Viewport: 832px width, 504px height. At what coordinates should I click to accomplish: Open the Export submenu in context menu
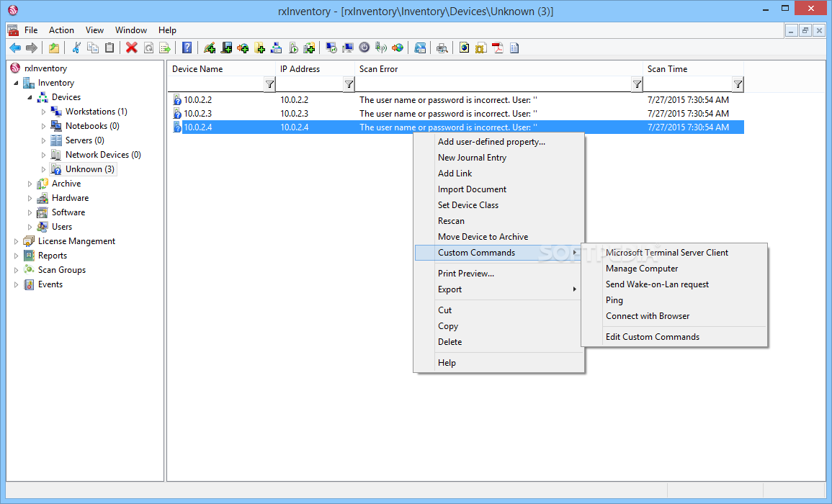[498, 289]
